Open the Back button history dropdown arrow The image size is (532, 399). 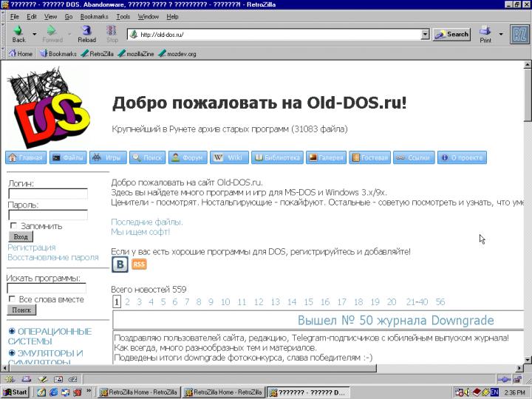34,34
